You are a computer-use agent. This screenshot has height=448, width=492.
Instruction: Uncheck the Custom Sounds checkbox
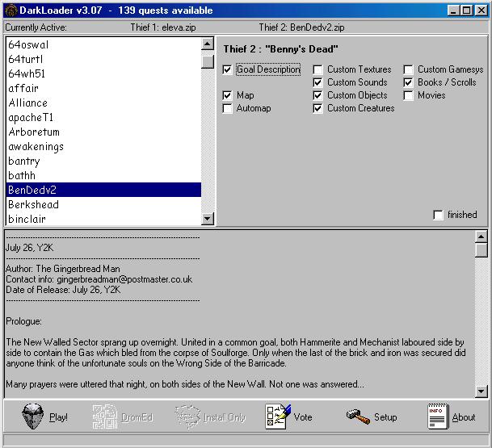(317, 82)
